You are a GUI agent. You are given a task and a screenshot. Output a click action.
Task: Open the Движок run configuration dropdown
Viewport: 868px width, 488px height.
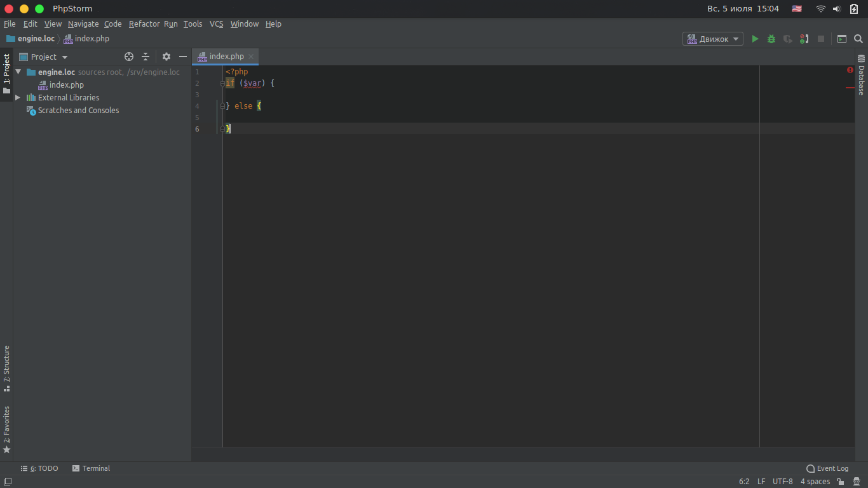pyautogui.click(x=713, y=39)
